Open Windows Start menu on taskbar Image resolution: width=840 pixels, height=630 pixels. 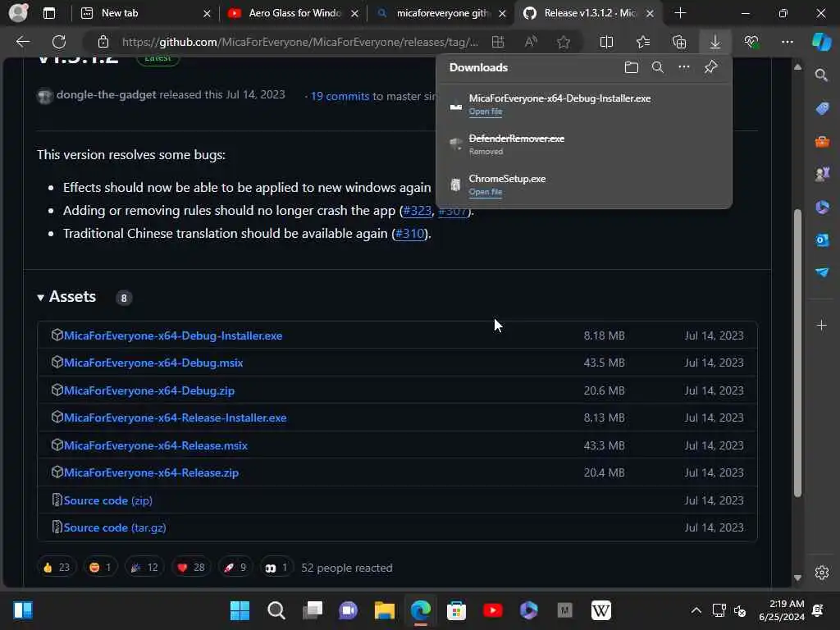[240, 610]
